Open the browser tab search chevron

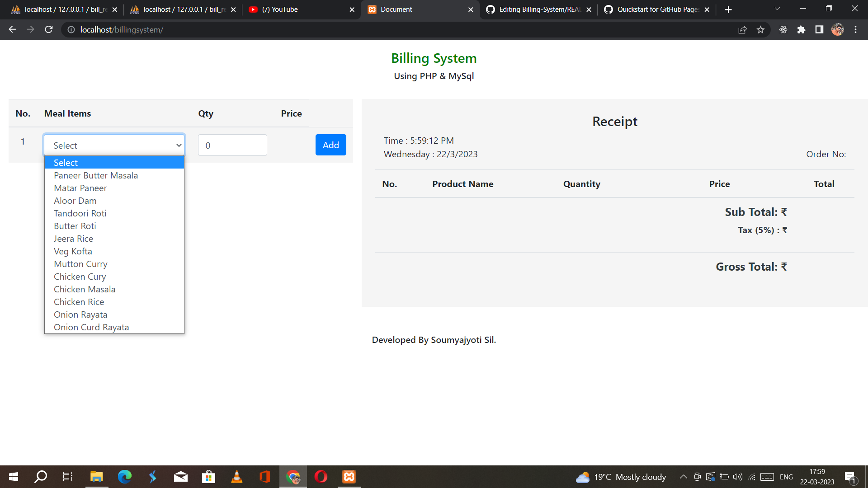777,8
